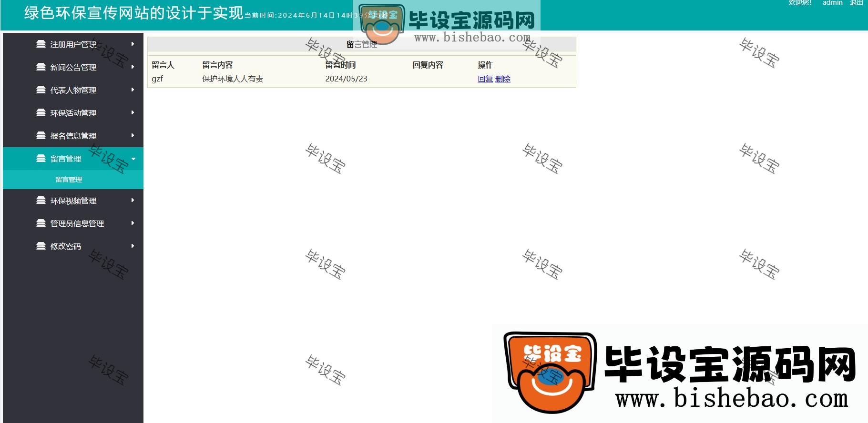868x423 pixels.
Task: Click the 操作 column header
Action: point(485,65)
